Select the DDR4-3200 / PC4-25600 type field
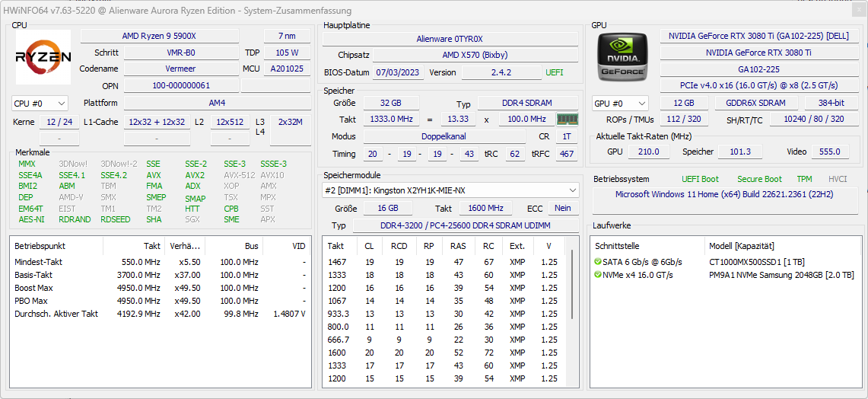This screenshot has width=868, height=399. point(466,225)
